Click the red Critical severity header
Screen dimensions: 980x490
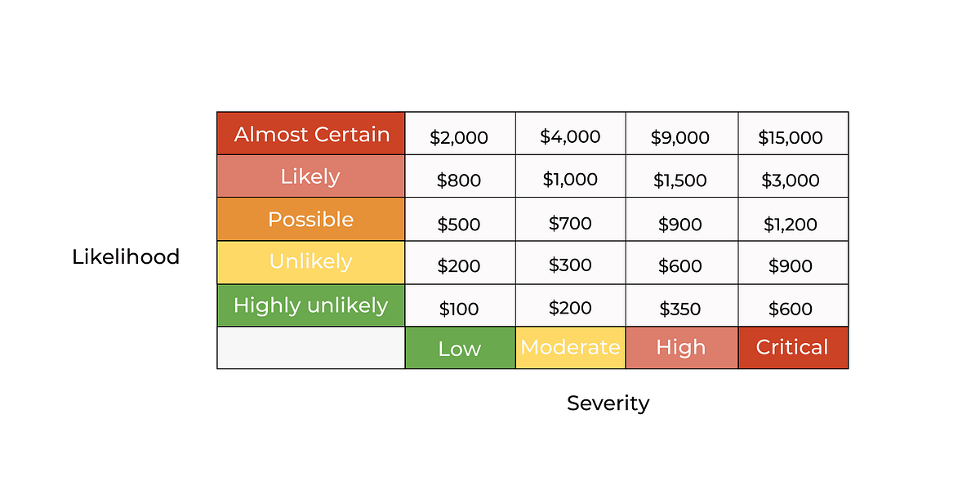coord(793,348)
